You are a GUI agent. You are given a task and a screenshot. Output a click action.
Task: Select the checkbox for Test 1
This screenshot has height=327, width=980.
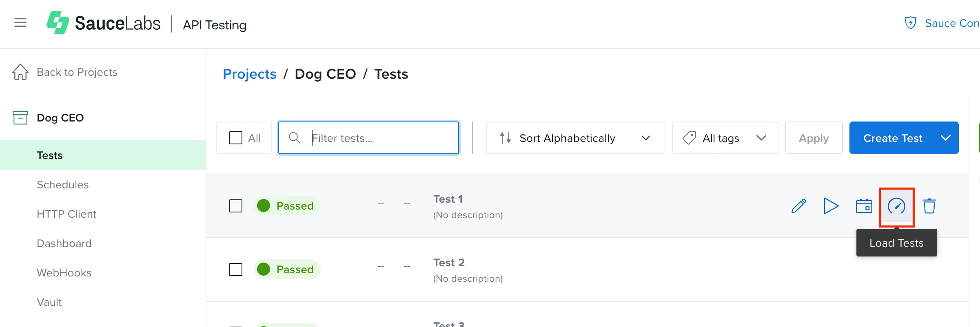tap(236, 206)
